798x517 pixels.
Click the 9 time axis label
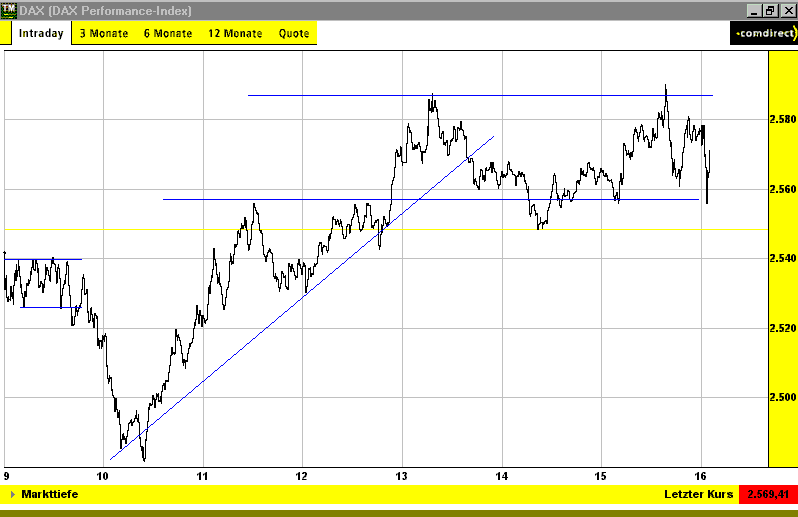[6, 476]
